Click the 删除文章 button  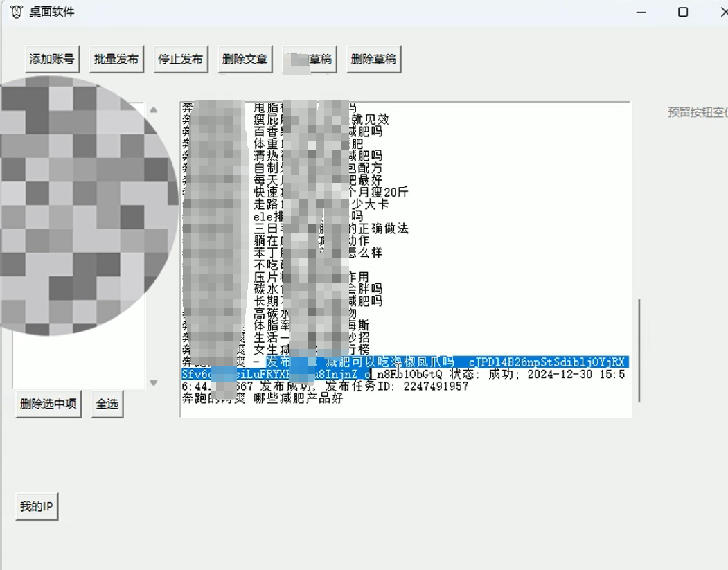coord(245,59)
